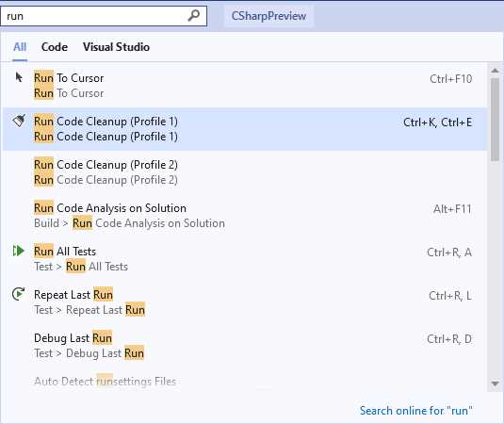This screenshot has height=424, width=504.
Task: Select Run Code Analysis on Solution result
Action: (x=245, y=216)
